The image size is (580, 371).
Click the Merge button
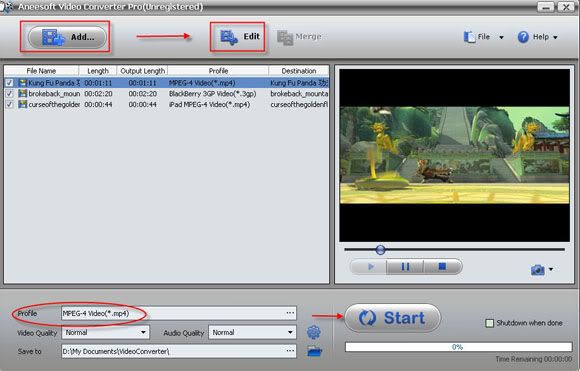300,37
